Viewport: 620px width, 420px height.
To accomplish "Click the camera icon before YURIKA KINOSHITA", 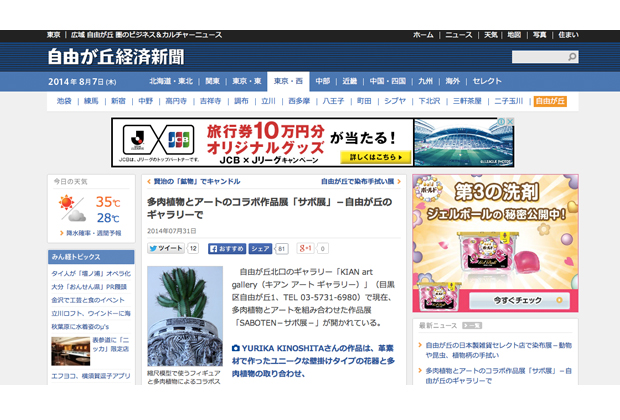I will pyautogui.click(x=236, y=348).
